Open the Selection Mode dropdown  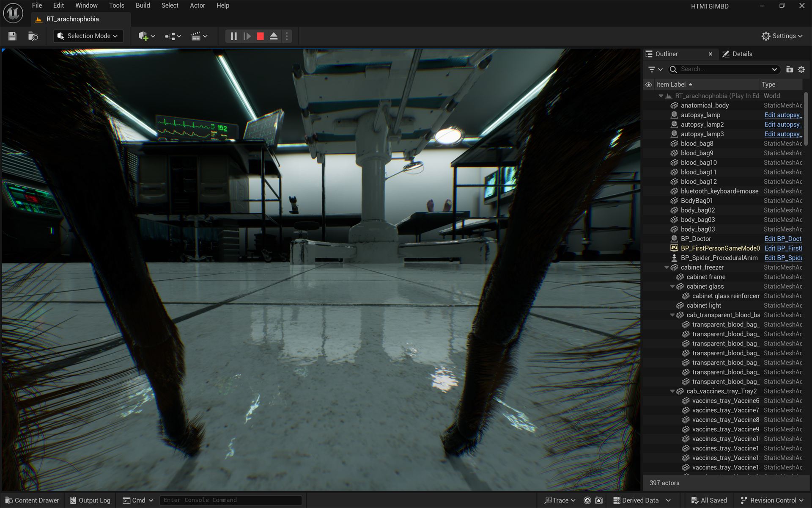pos(89,36)
